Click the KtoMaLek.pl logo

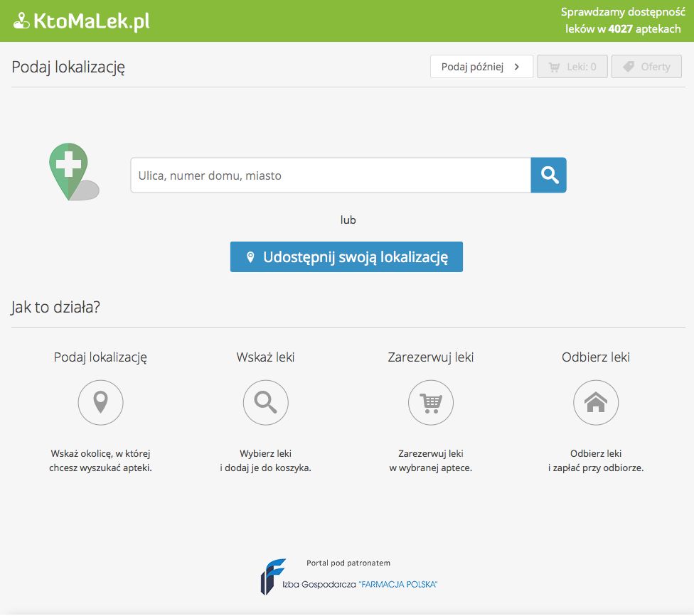pyautogui.click(x=82, y=21)
